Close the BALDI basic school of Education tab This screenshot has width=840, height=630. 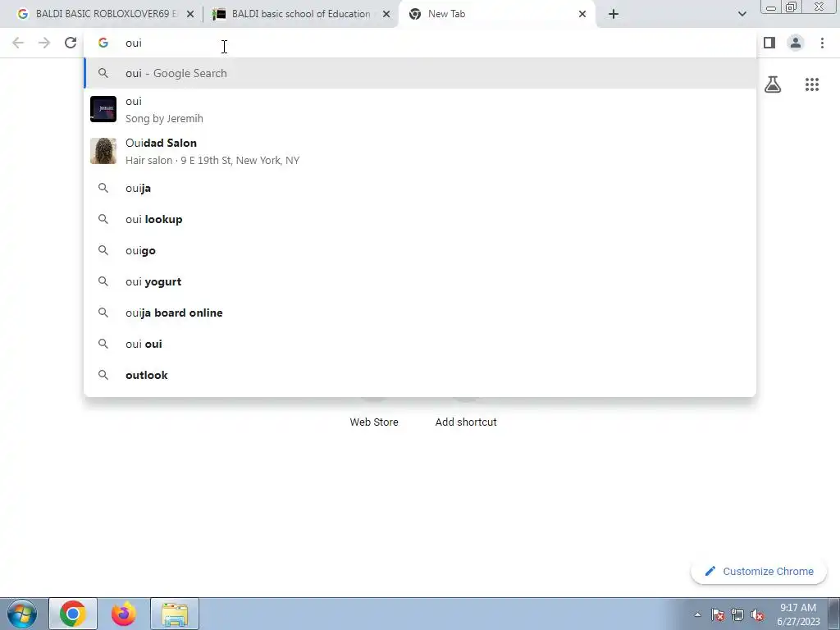(386, 14)
